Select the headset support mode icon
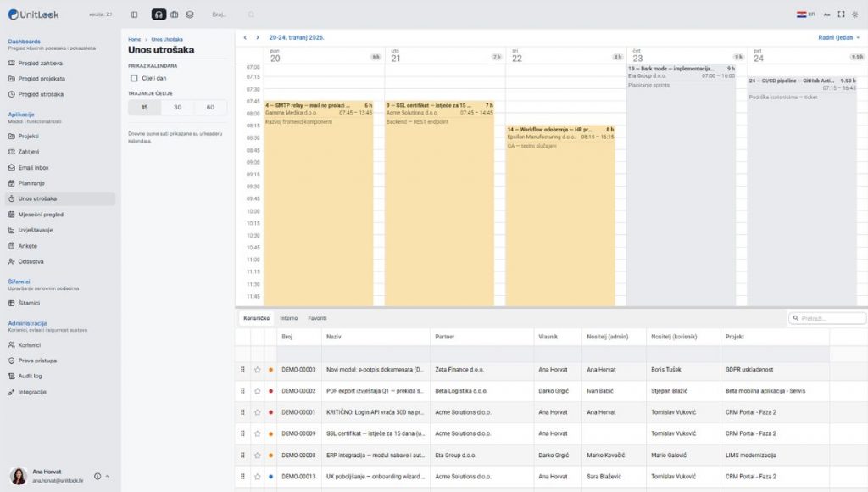Viewport: 868px width, 492px height. click(159, 14)
